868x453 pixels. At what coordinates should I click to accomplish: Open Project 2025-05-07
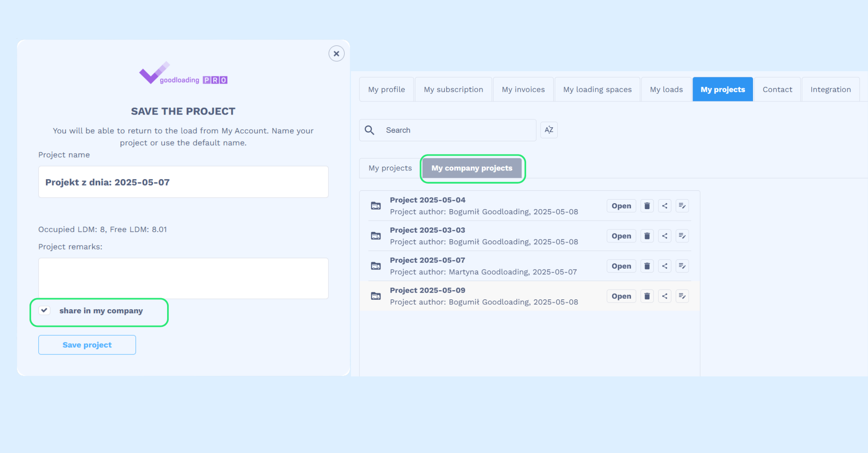click(621, 266)
